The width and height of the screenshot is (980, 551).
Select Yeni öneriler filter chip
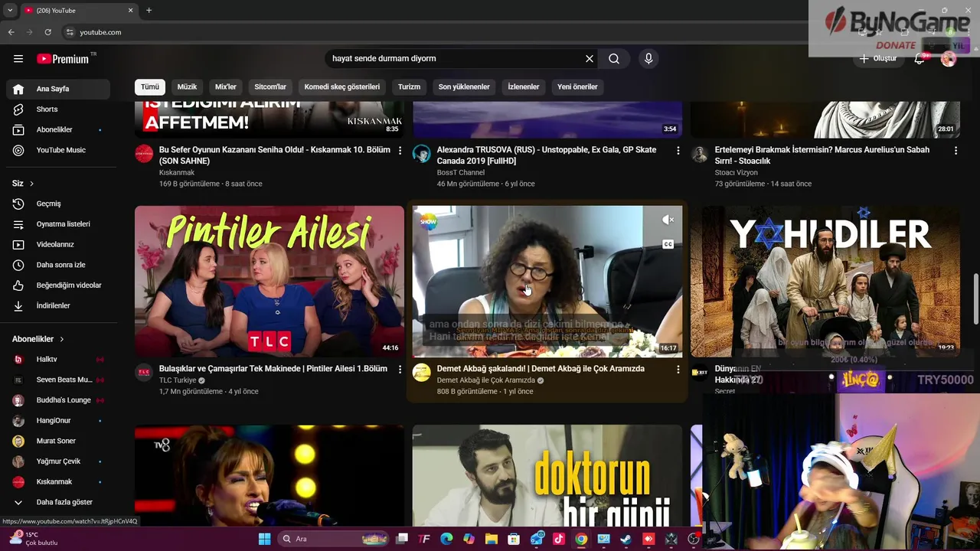coord(577,86)
